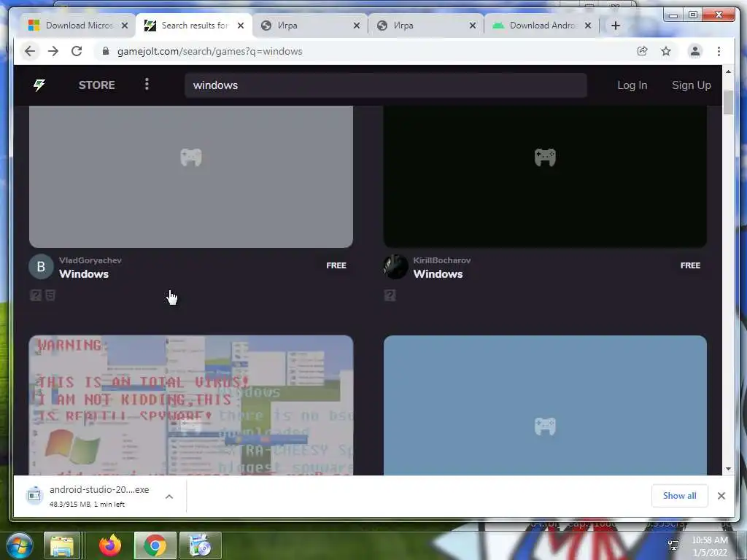747x560 pixels.
Task: Open the Windows Start menu
Action: (19, 545)
